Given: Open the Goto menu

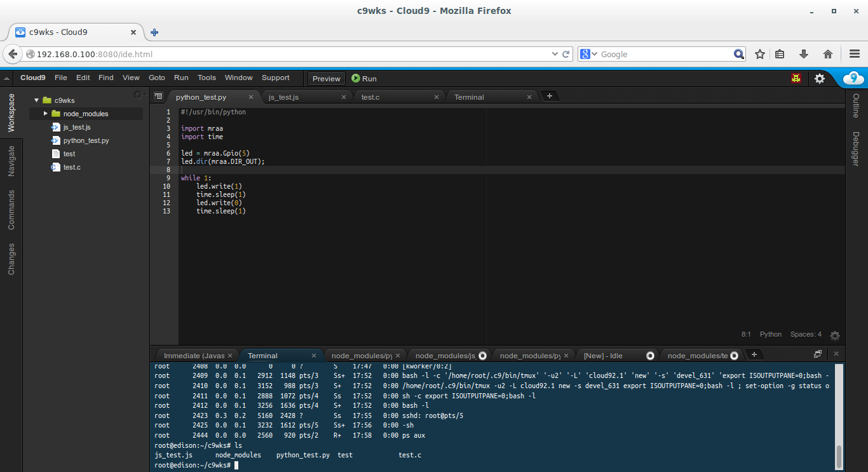Looking at the screenshot, I should coord(157,78).
